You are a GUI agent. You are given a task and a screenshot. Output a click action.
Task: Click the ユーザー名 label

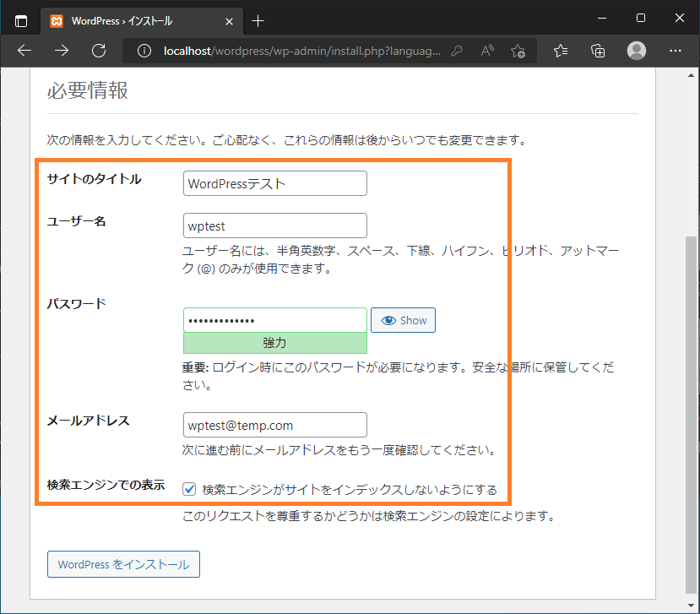coord(76,221)
